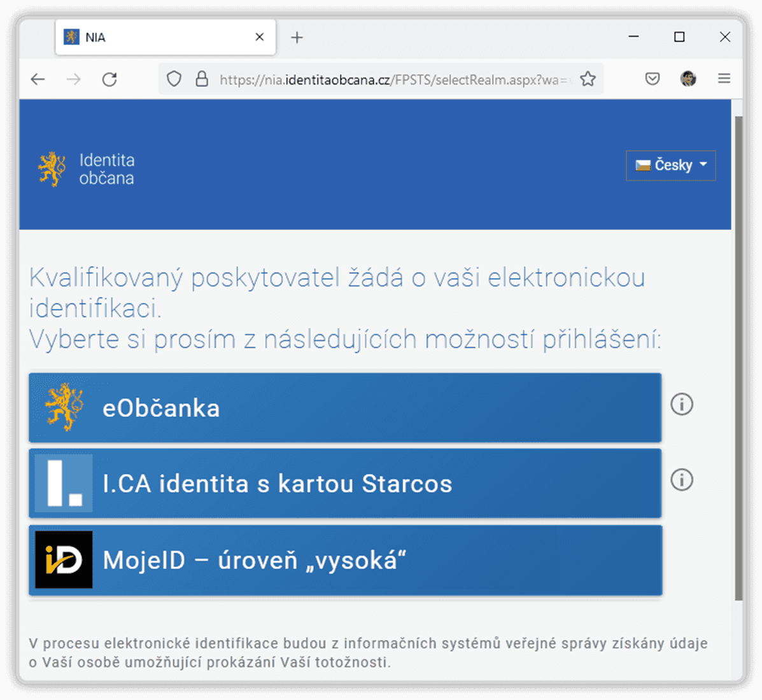Open the Firefox account avatar
The width and height of the screenshot is (762, 700).
tap(688, 79)
